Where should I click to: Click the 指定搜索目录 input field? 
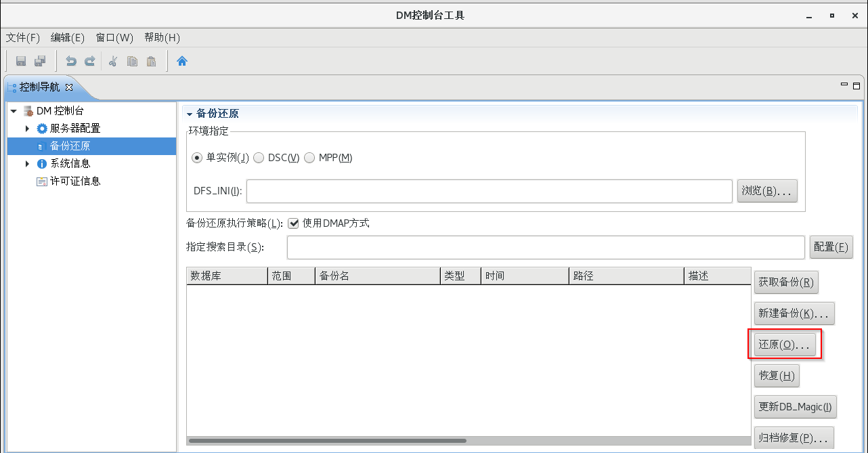click(546, 247)
